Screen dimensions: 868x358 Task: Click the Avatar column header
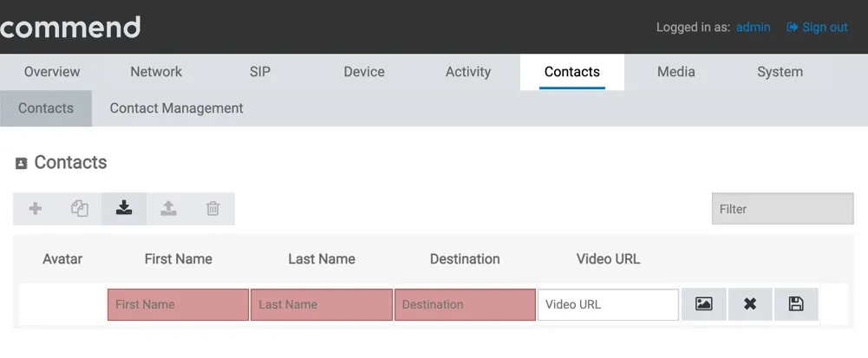[x=62, y=259]
